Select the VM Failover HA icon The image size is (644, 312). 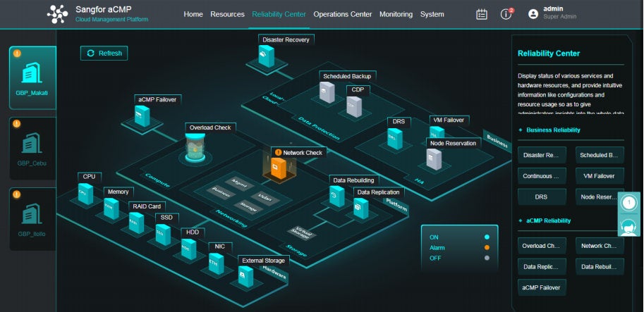tap(437, 132)
